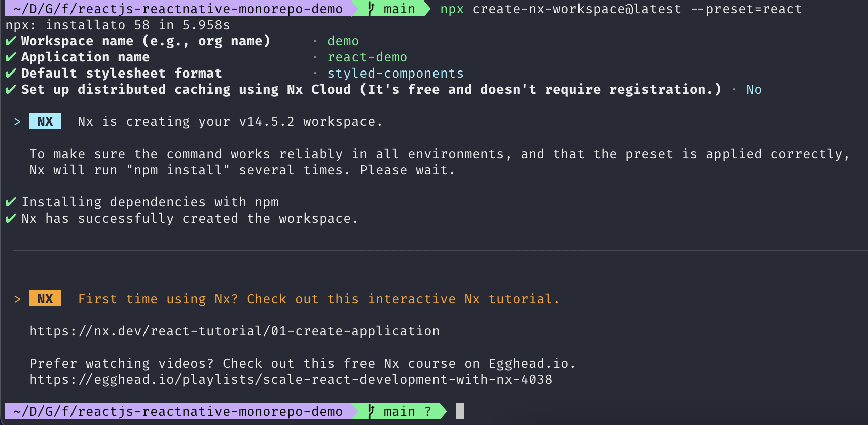Click 'First time using Nx?' message
The width and height of the screenshot is (868, 425).
tap(319, 299)
